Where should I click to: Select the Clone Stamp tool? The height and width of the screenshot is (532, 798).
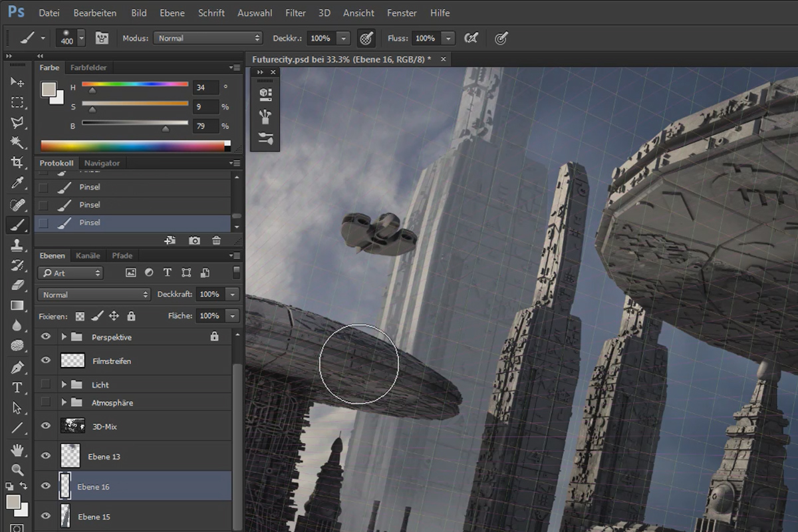[x=17, y=245]
